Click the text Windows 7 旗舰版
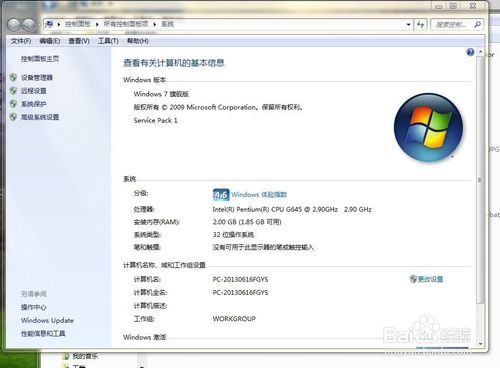This screenshot has width=500, height=368. click(x=161, y=94)
